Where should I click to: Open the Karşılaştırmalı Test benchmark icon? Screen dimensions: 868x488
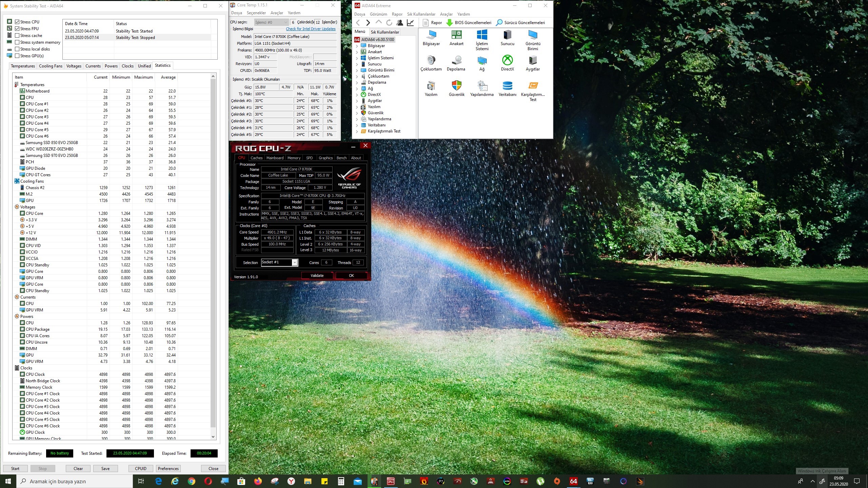533,91
